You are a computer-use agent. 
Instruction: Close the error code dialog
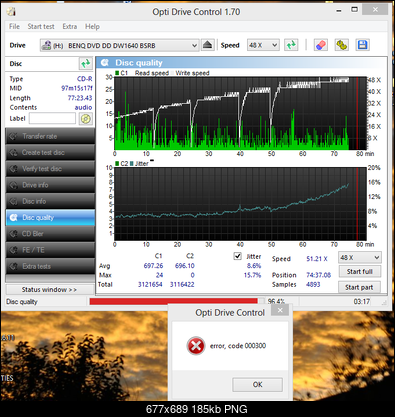pos(280,311)
